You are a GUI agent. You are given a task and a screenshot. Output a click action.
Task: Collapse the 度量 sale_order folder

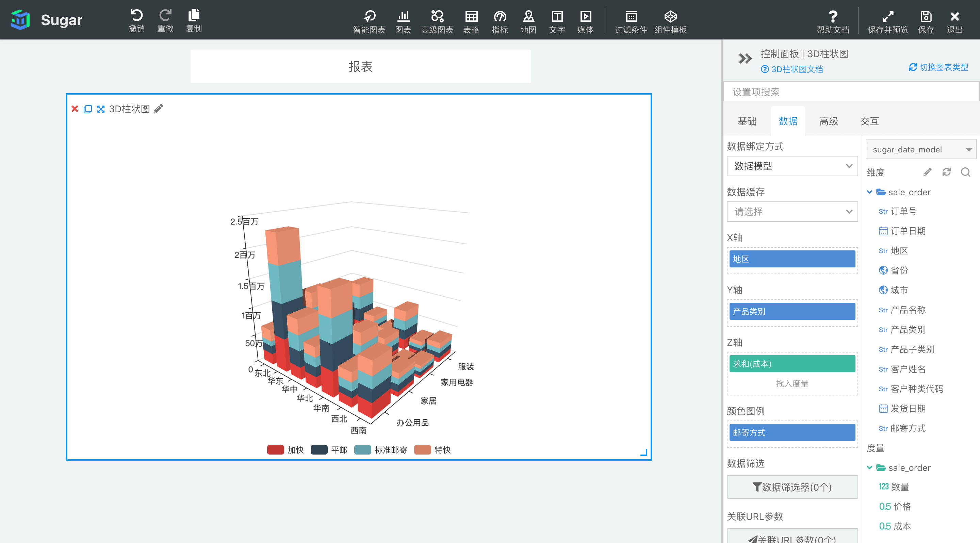(x=869, y=468)
